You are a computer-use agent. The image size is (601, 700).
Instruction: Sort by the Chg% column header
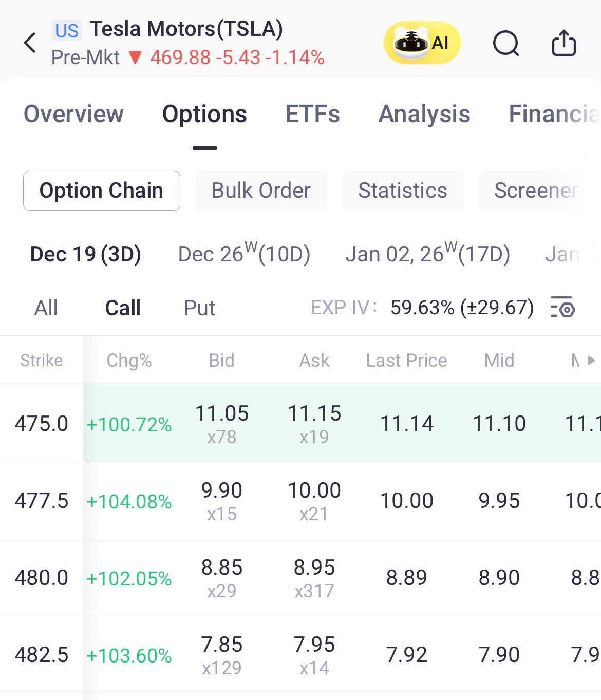[x=129, y=361]
